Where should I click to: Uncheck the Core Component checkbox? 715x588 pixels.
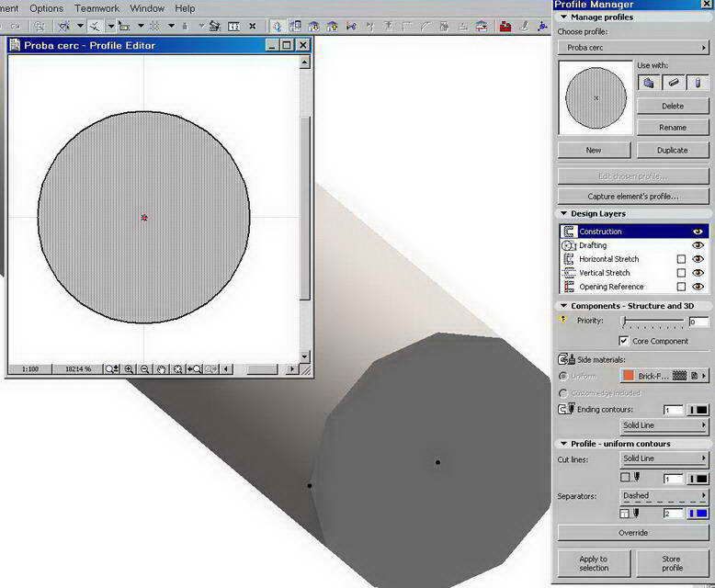coord(623,341)
